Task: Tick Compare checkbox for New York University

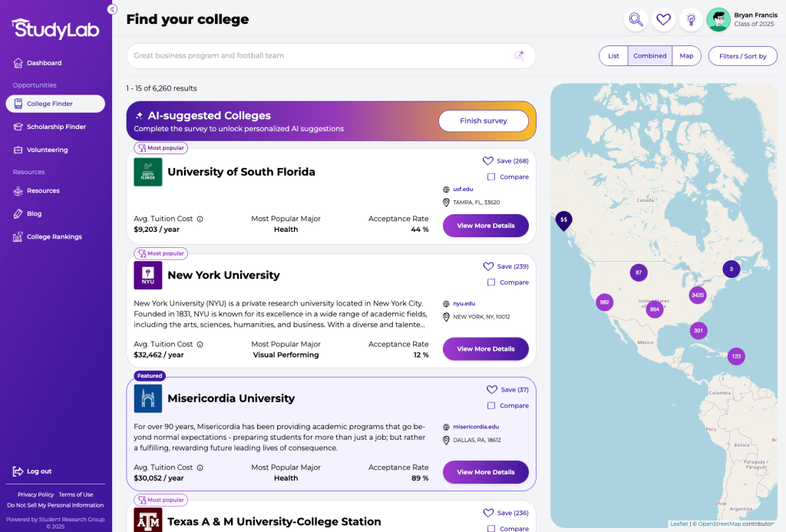Action: 491,283
